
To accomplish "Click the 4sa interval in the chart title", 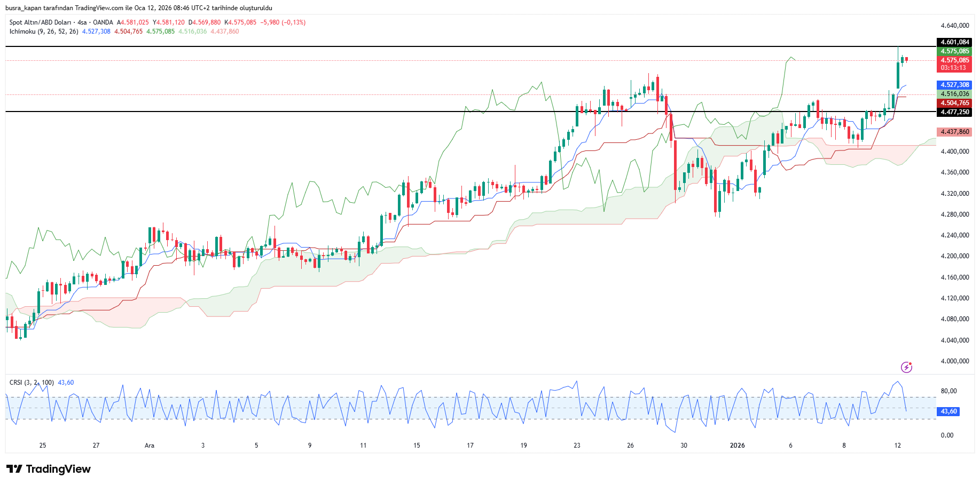I will click(82, 22).
